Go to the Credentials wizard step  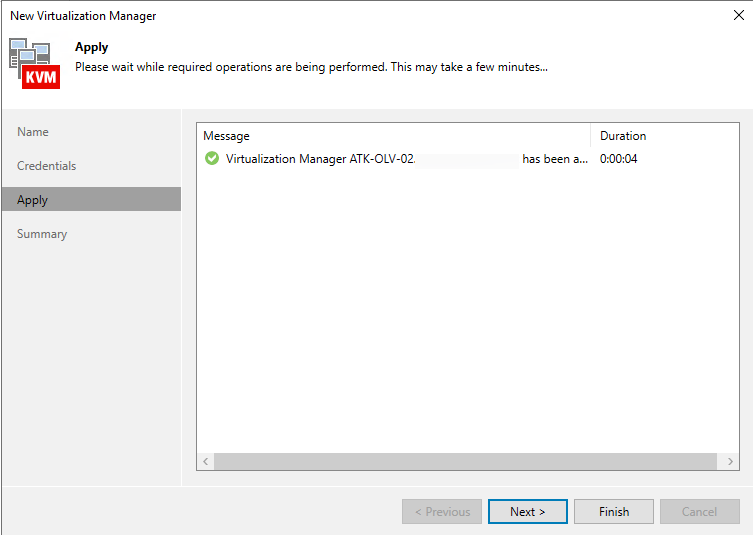point(47,166)
